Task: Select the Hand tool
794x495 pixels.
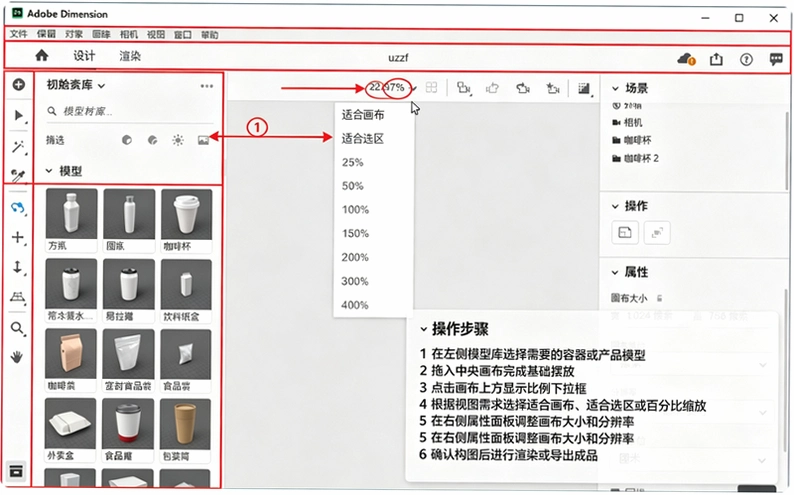Action: click(x=17, y=357)
